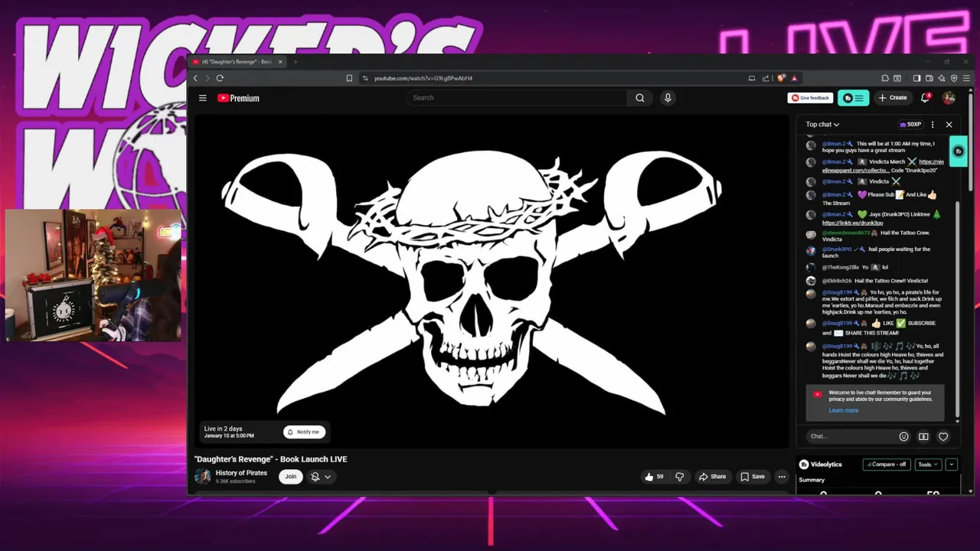Image resolution: width=980 pixels, height=551 pixels.
Task: Open chat options three-dot menu
Action: pyautogui.click(x=932, y=124)
